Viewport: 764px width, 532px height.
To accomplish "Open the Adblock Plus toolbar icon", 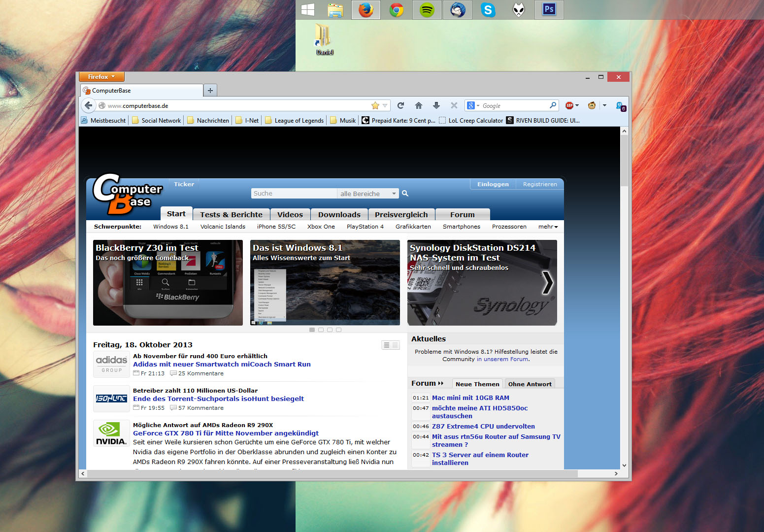I will 569,105.
